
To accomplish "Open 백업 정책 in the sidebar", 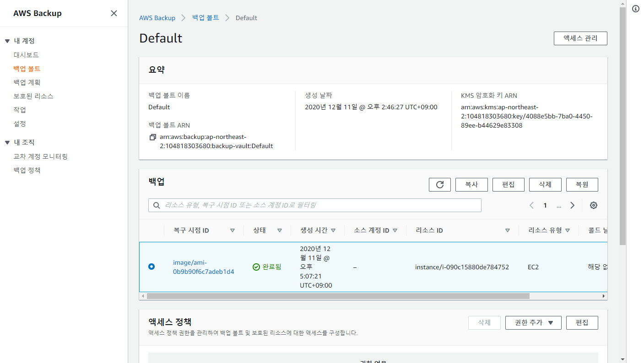I will [27, 170].
